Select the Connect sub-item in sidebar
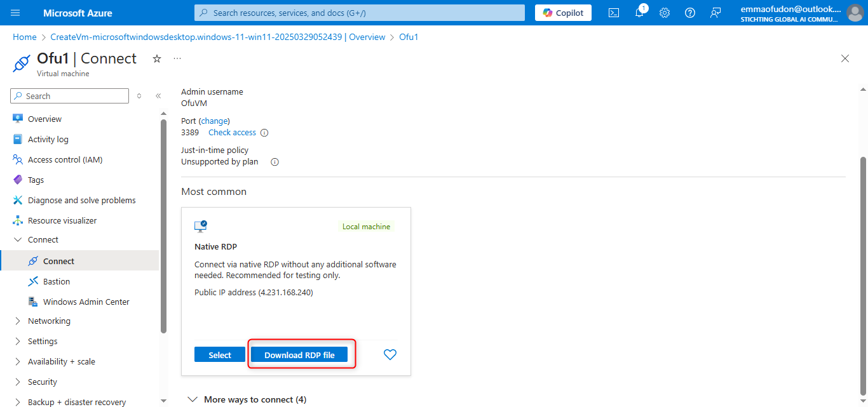Screen dimensions: 868x407 [79, 261]
